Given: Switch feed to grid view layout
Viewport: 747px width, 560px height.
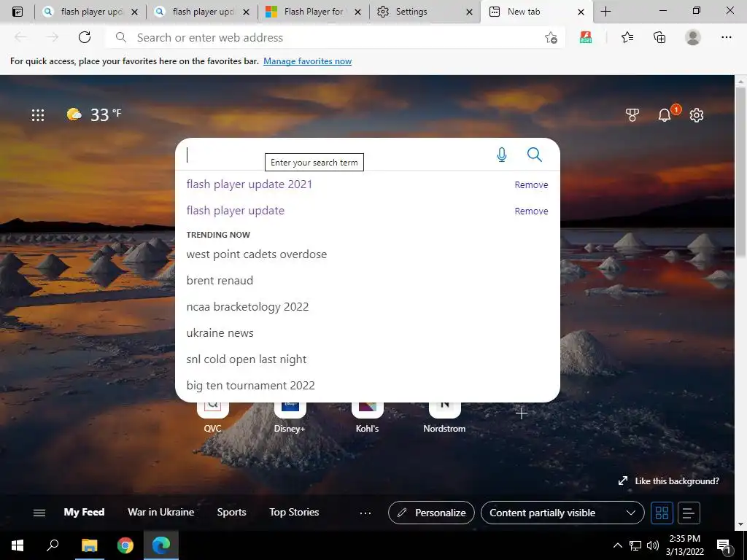Looking at the screenshot, I should pyautogui.click(x=662, y=513).
